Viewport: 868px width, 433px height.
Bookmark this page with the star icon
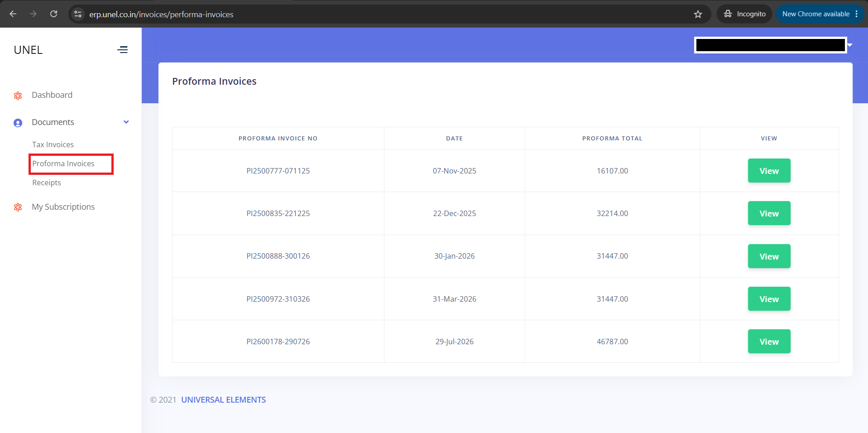tap(698, 14)
